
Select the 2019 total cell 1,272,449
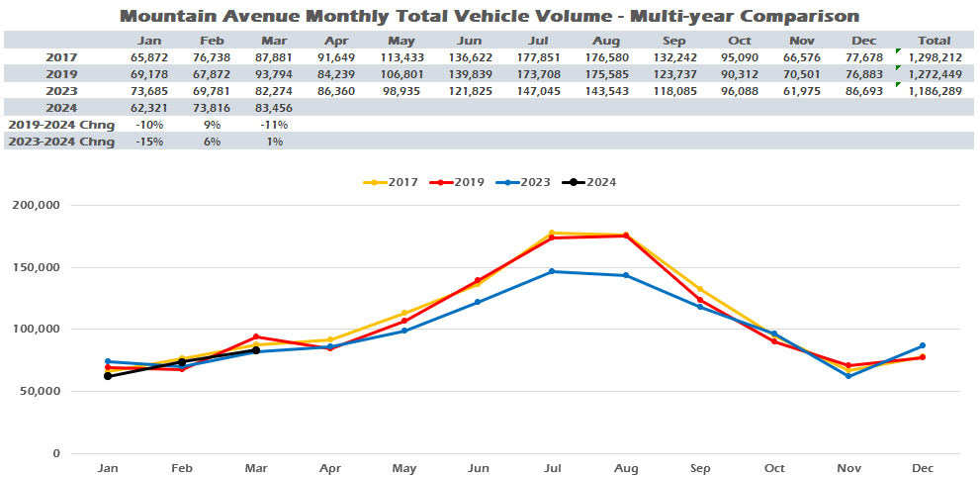[934, 74]
